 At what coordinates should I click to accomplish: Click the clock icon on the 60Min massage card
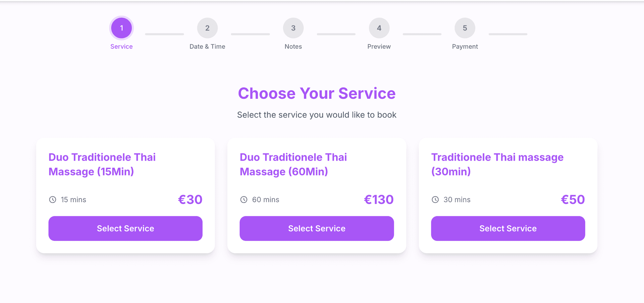point(244,200)
